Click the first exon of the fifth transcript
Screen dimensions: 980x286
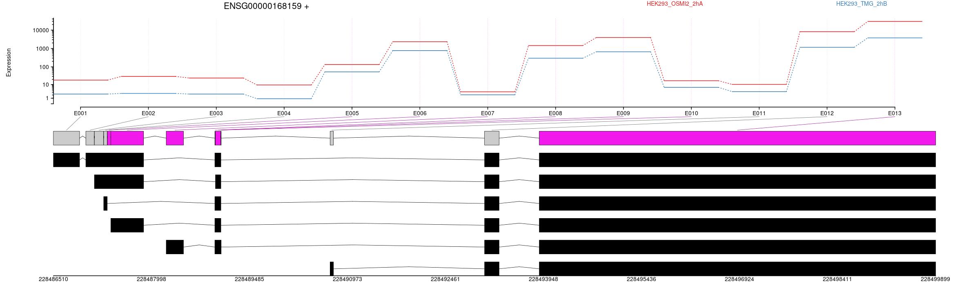pyautogui.click(x=175, y=247)
